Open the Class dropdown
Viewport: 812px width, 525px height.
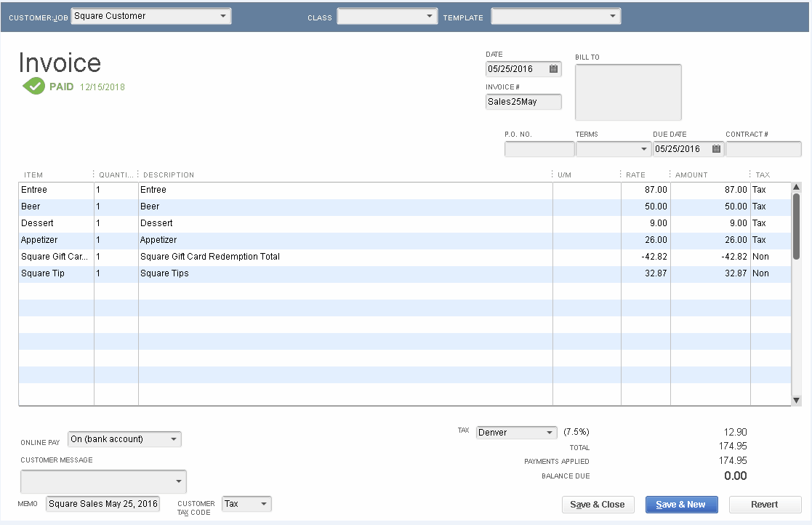430,15
